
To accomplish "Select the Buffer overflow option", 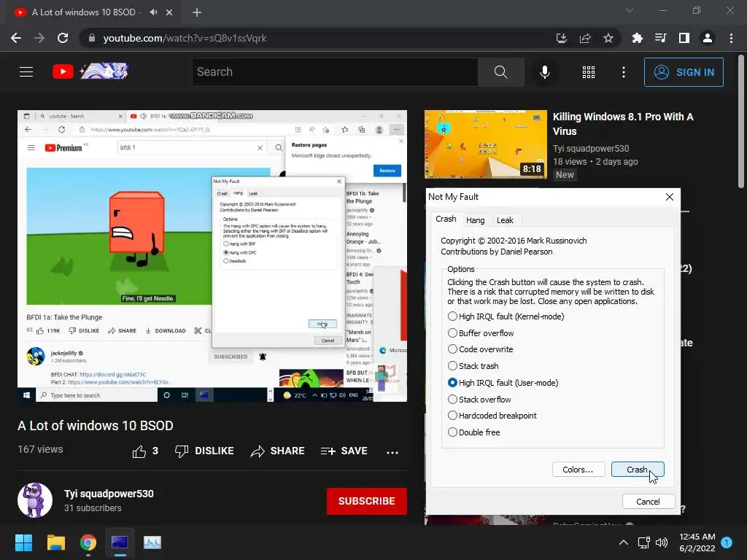I will [481, 332].
